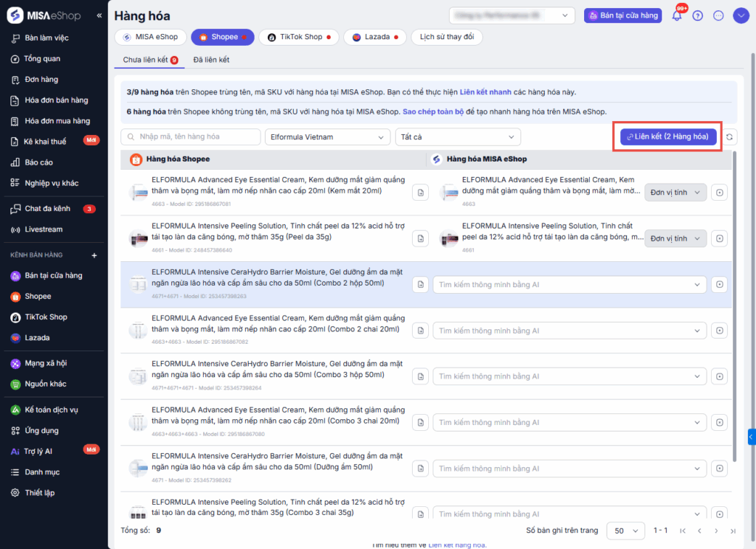Click the add icon at end of Kem mắt 20ml row
The image size is (756, 549).
pos(719,193)
